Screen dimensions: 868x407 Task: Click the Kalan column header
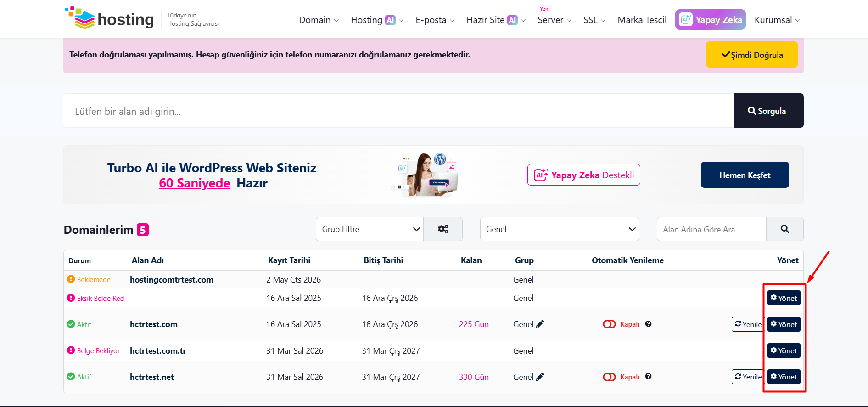[x=471, y=260]
